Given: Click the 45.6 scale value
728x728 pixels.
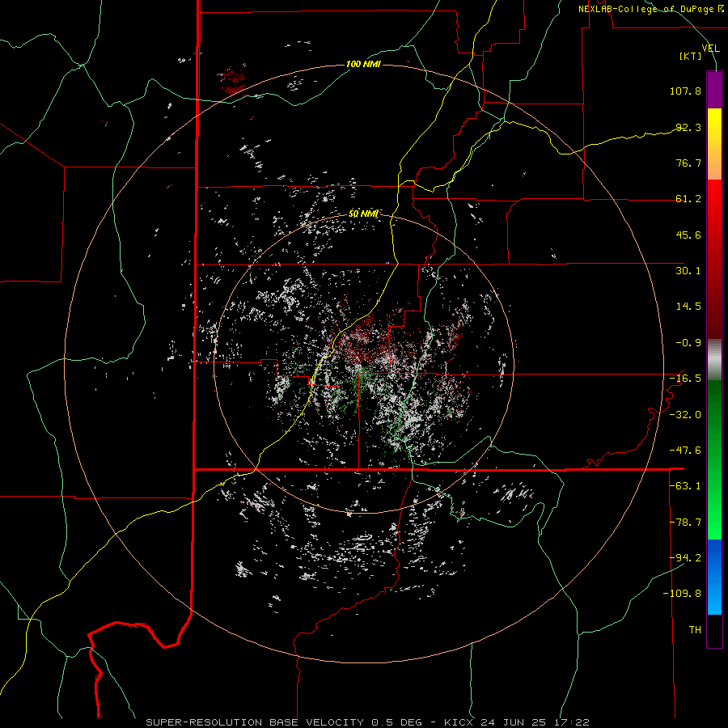Looking at the screenshot, I should [688, 235].
